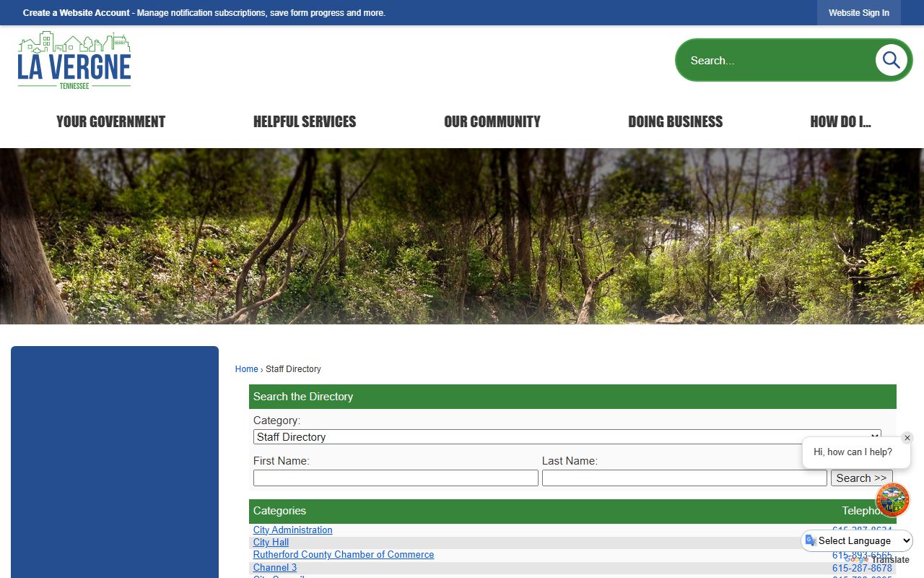Open How Do I... menu
924x578 pixels.
coord(840,121)
